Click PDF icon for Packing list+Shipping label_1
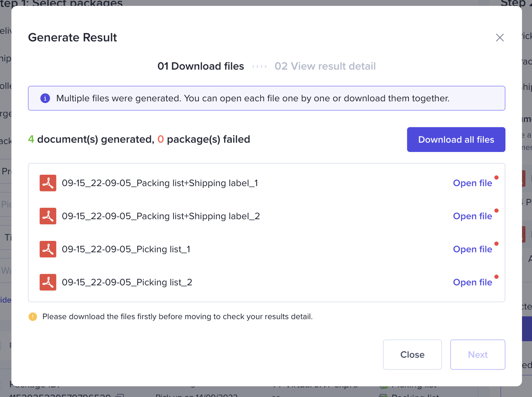532x397 pixels. click(x=48, y=183)
